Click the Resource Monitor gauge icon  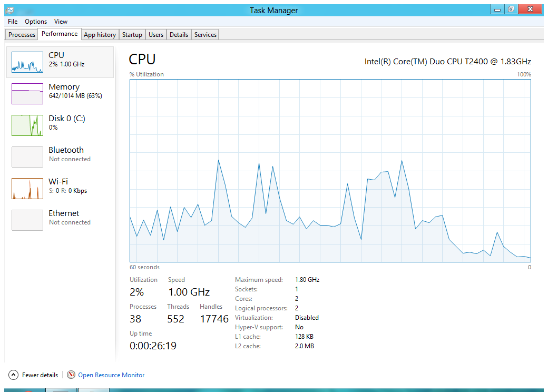71,375
